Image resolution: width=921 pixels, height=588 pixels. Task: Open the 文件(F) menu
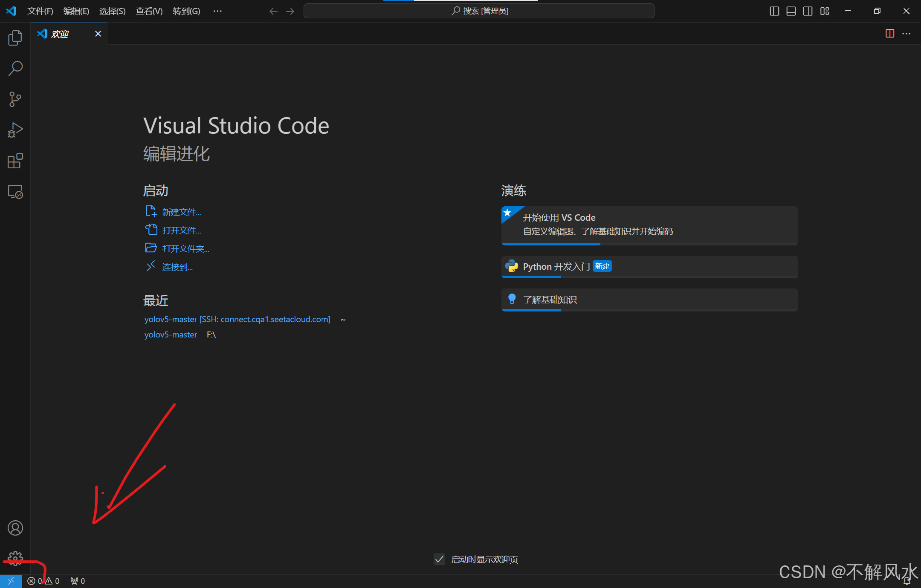[x=40, y=11]
